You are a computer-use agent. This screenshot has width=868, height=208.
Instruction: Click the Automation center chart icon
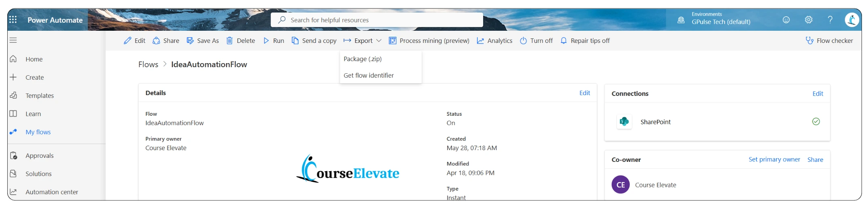pyautogui.click(x=13, y=192)
